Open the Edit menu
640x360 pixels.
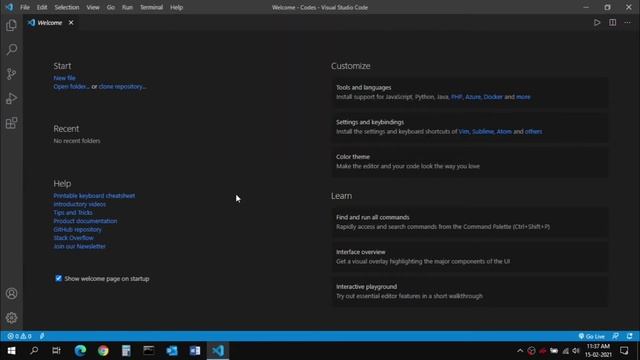pyautogui.click(x=42, y=7)
